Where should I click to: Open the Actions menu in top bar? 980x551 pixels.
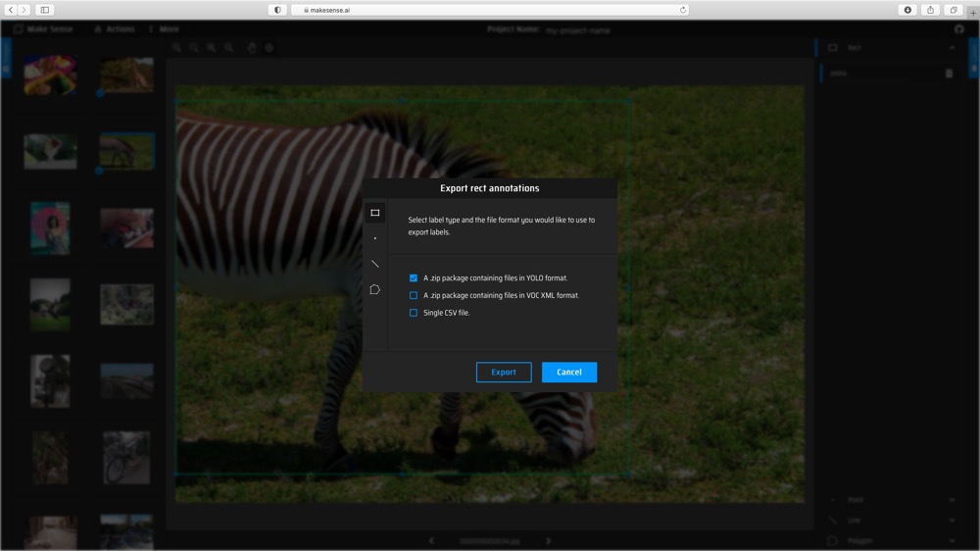pos(115,29)
